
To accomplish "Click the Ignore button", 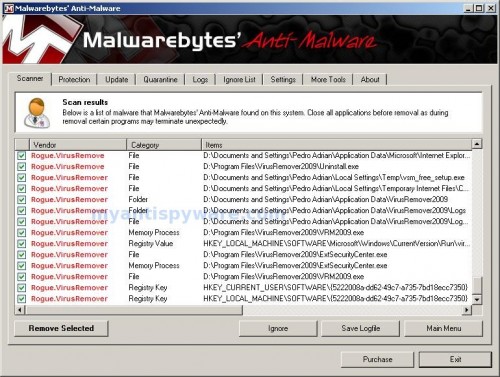I will click(278, 328).
